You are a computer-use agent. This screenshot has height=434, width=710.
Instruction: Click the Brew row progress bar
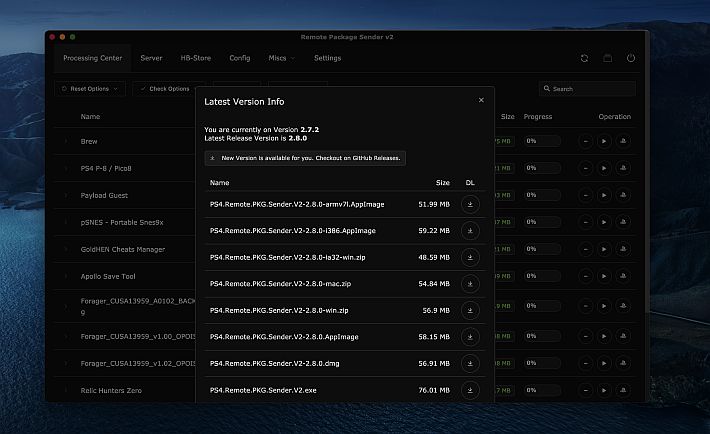coord(542,141)
